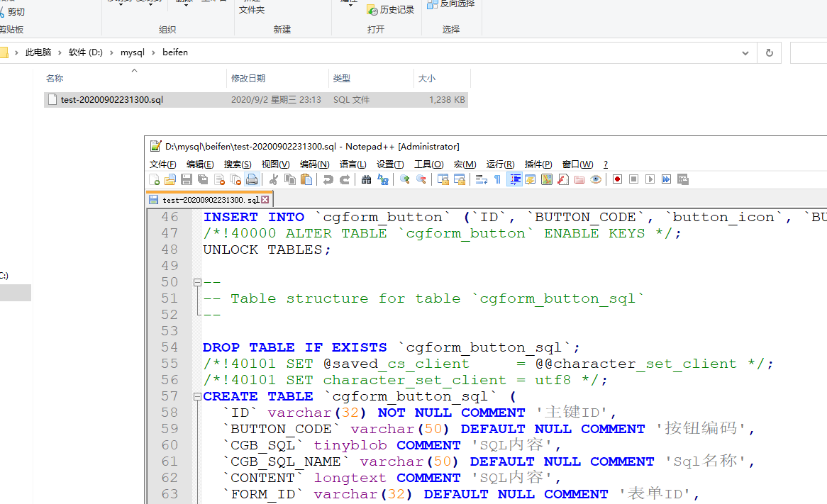The height and width of the screenshot is (504, 827).
Task: Go to the mysql folder in breadcrumb
Action: [x=133, y=52]
